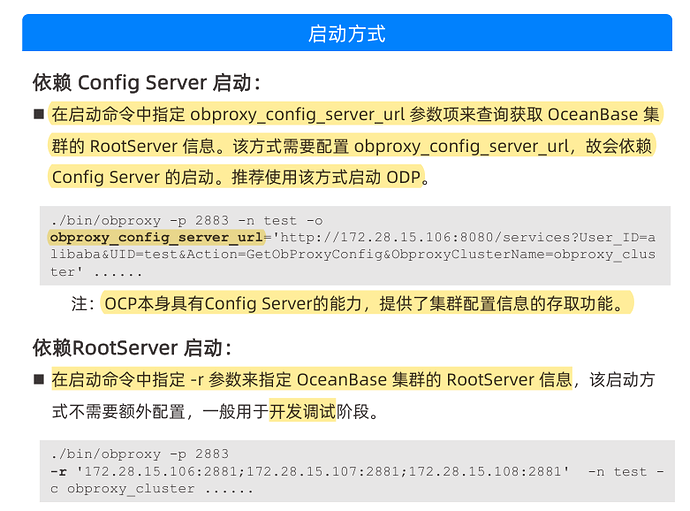
Task: Click the first code line ending with -n test -o
Action: click(186, 220)
